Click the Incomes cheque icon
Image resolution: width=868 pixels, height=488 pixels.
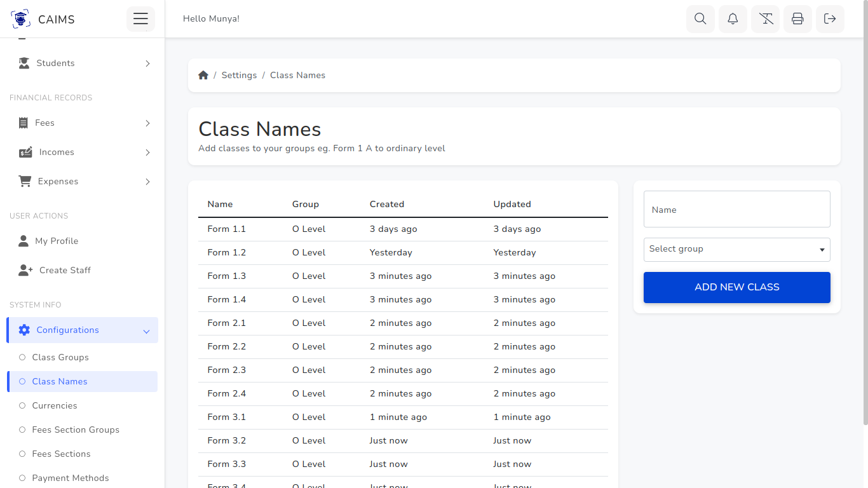pyautogui.click(x=25, y=152)
